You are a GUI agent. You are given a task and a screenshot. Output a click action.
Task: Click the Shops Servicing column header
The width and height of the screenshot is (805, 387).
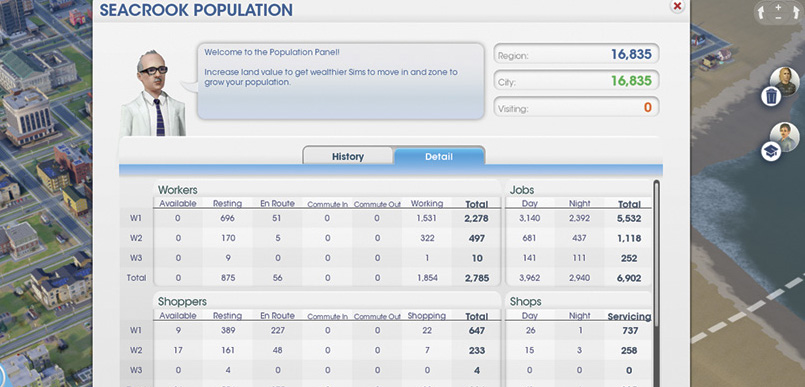click(629, 317)
